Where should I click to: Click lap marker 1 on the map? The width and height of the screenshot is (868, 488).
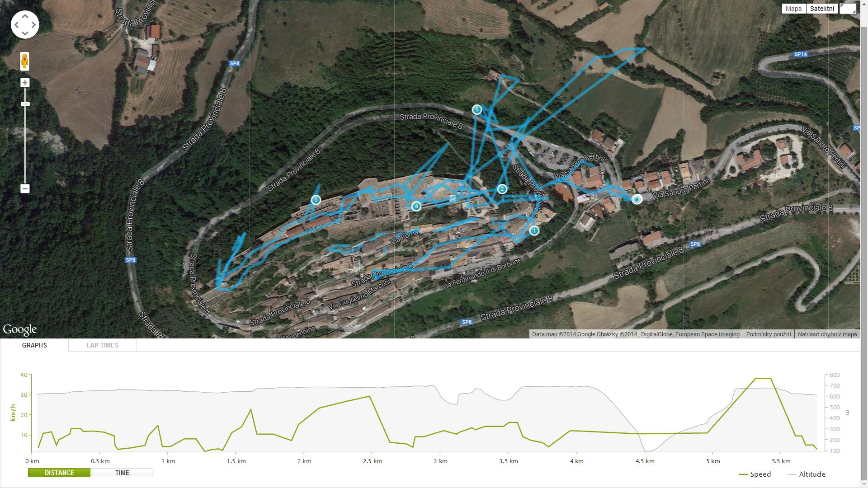tap(534, 231)
